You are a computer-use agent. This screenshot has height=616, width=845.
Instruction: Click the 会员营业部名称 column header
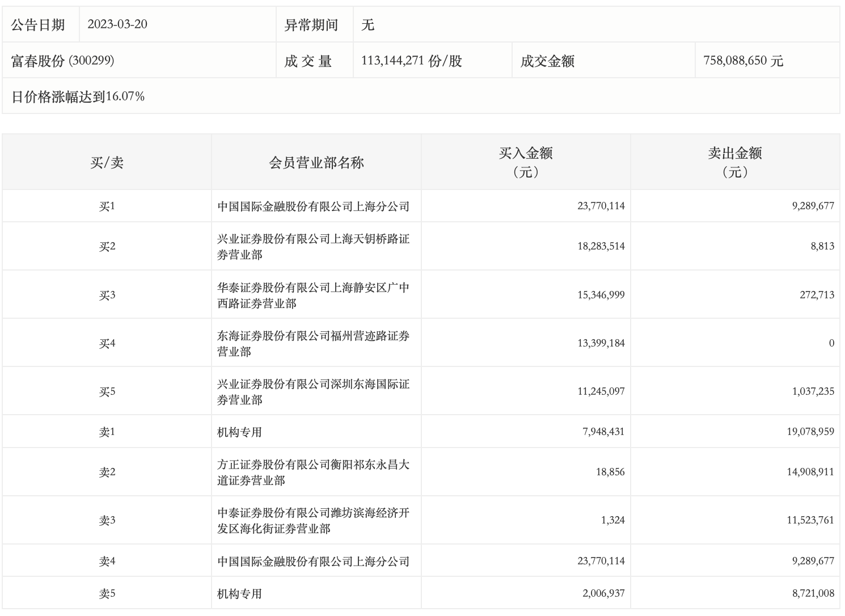click(316, 163)
